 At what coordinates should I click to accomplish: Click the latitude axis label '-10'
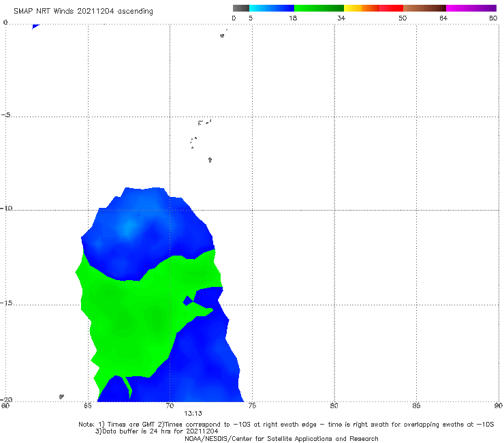6,208
